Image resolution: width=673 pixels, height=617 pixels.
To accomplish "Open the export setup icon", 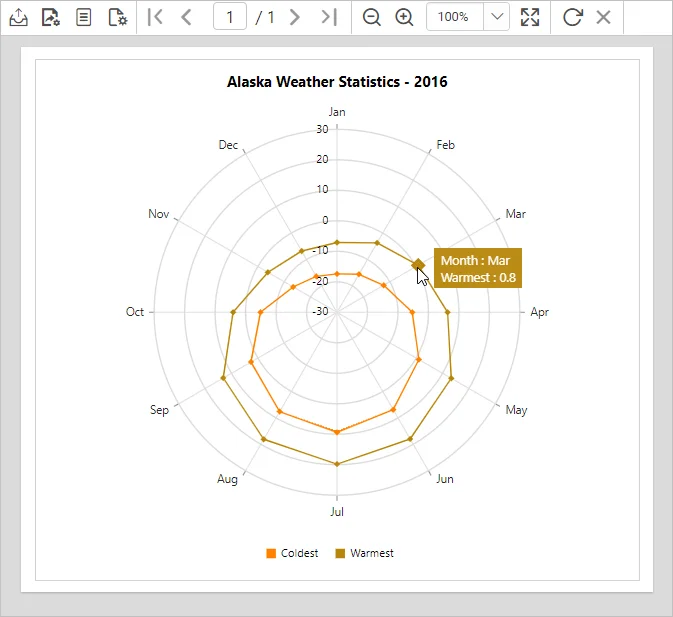I will pos(51,17).
